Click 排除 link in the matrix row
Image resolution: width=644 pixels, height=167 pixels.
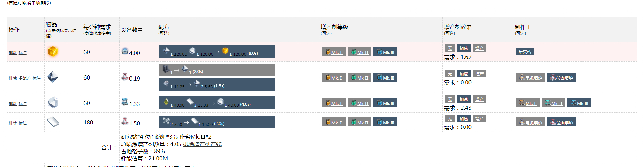[13, 53]
